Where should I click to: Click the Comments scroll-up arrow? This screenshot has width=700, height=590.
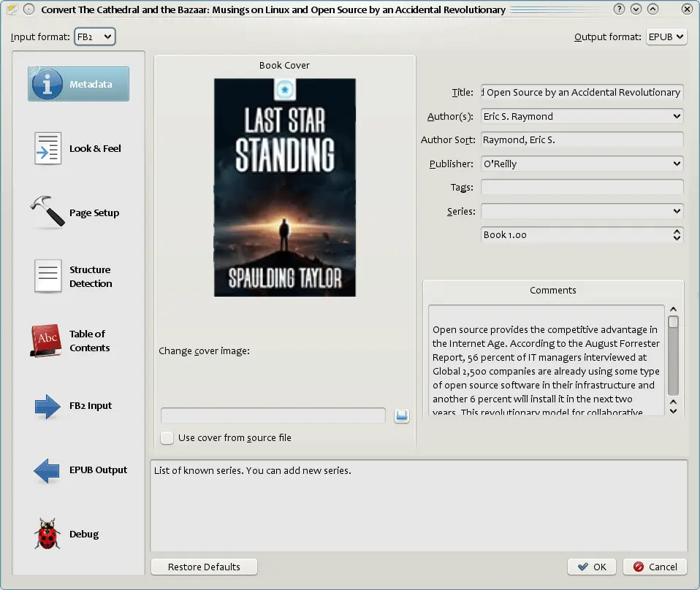(674, 310)
